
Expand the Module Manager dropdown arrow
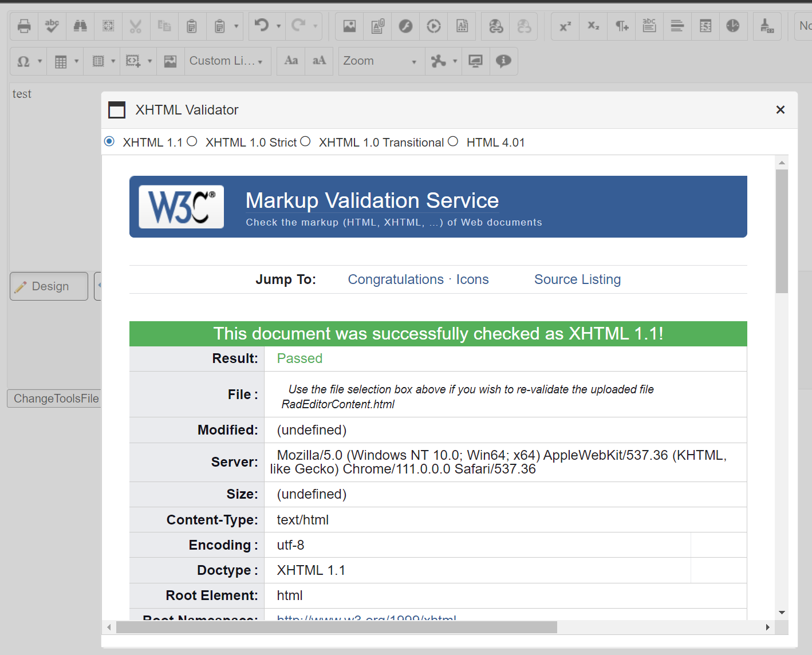(x=455, y=61)
